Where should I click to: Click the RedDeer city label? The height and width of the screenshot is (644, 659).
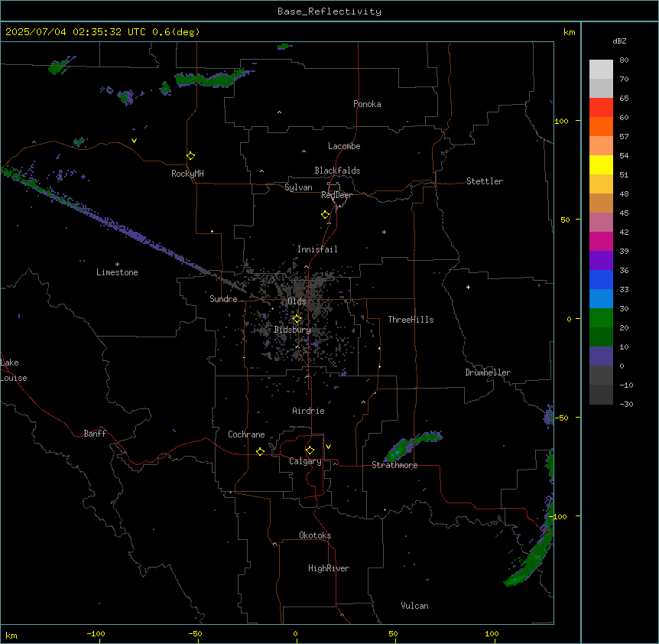tap(336, 195)
